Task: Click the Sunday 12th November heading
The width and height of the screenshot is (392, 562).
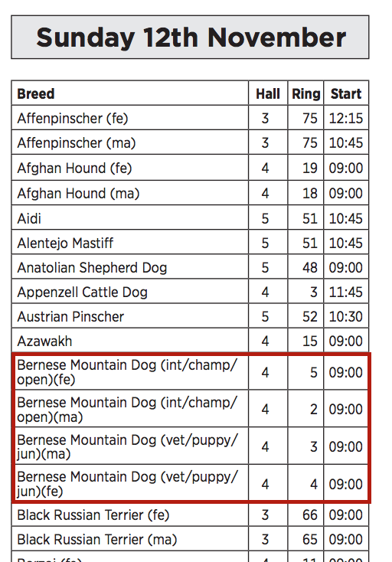Action: [x=191, y=38]
